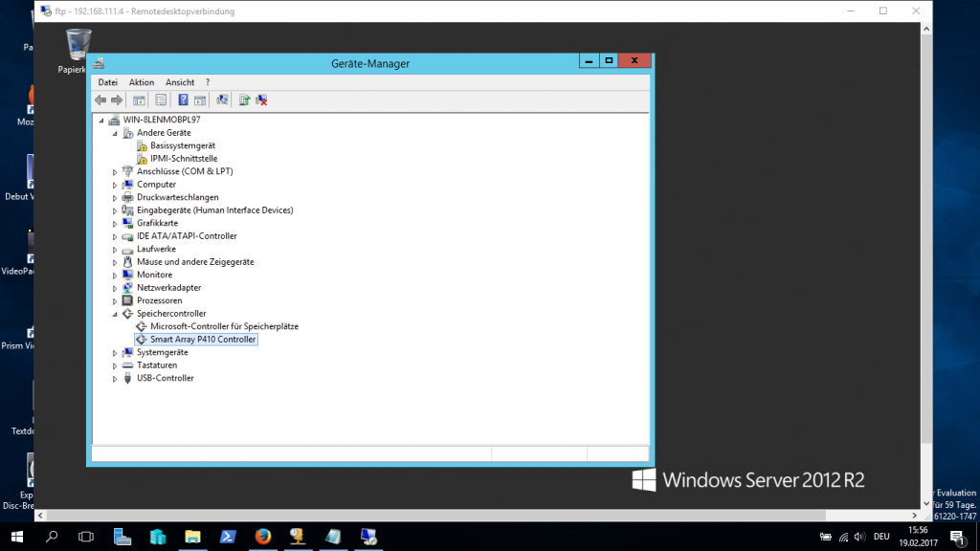The width and height of the screenshot is (980, 551).
Task: Open the Aktion menu
Action: point(142,82)
